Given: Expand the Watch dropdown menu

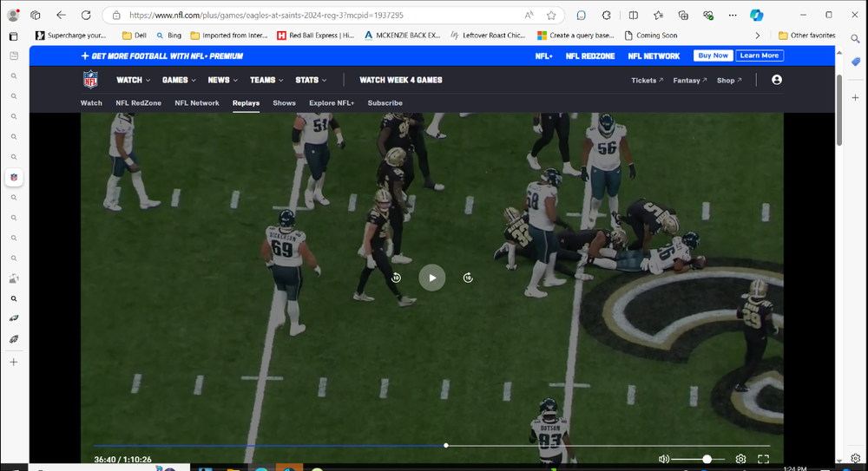Looking at the screenshot, I should pyautogui.click(x=133, y=80).
